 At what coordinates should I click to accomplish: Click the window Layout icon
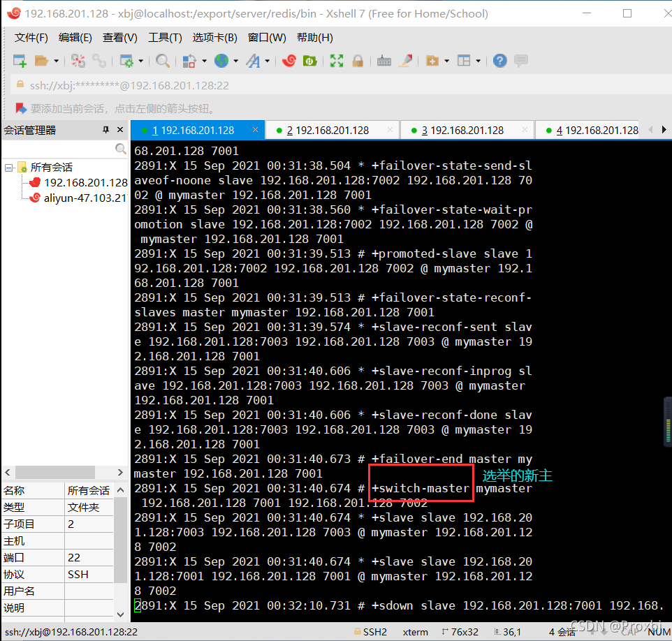click(464, 61)
